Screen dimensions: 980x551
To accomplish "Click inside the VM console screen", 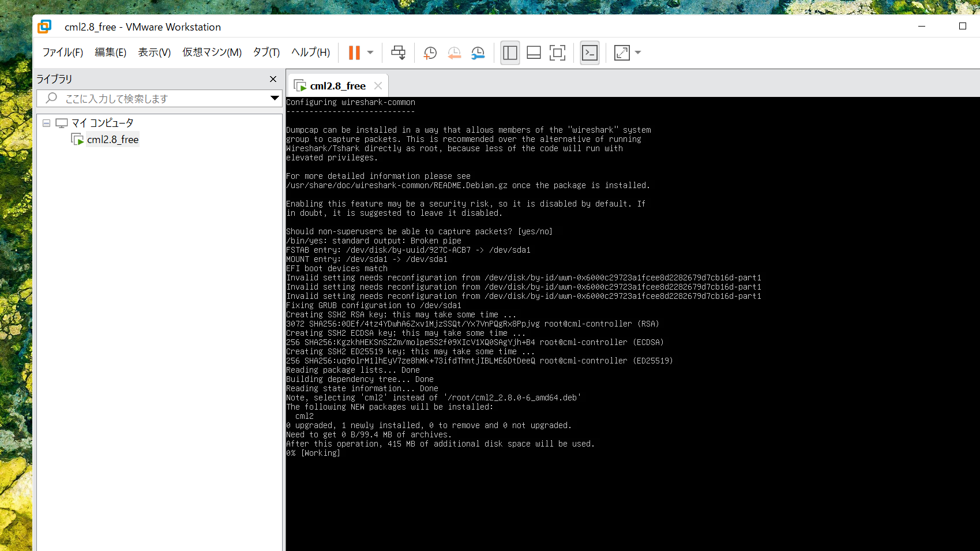I will 633,324.
